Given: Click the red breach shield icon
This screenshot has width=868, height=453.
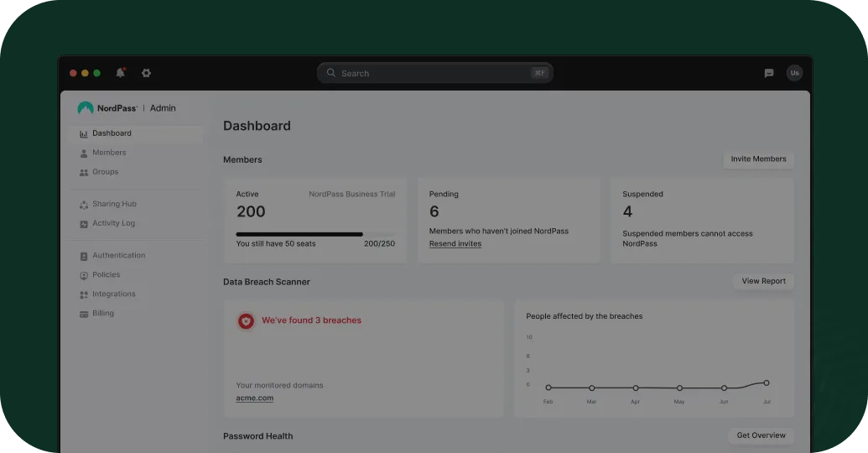Looking at the screenshot, I should (x=246, y=320).
